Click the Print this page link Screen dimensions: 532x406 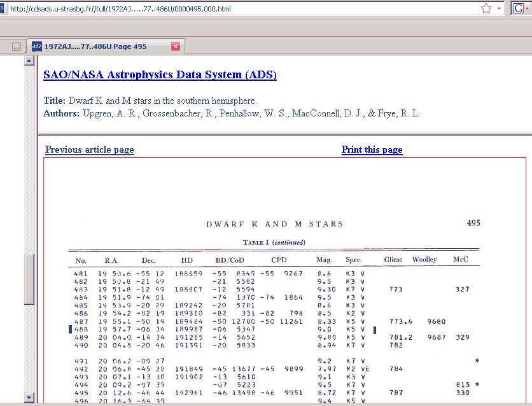click(372, 150)
